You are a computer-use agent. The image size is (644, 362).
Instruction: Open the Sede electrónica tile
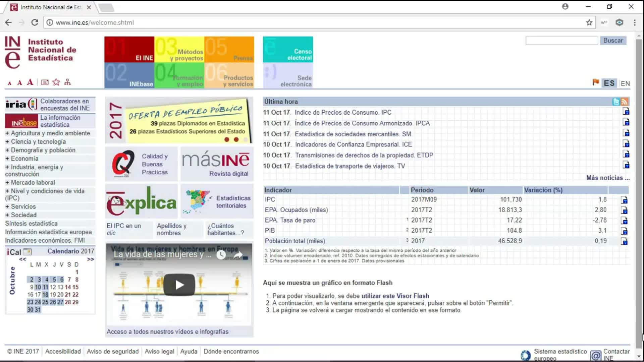[x=288, y=75]
